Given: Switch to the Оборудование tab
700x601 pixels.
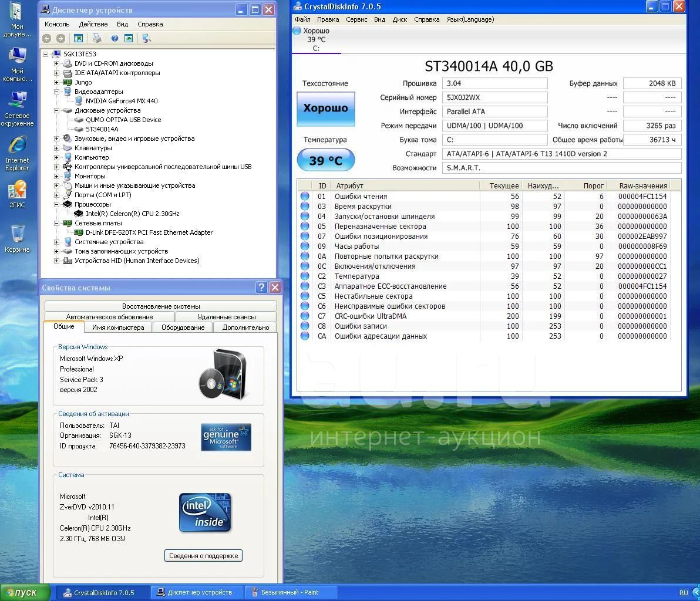Looking at the screenshot, I should (x=183, y=327).
